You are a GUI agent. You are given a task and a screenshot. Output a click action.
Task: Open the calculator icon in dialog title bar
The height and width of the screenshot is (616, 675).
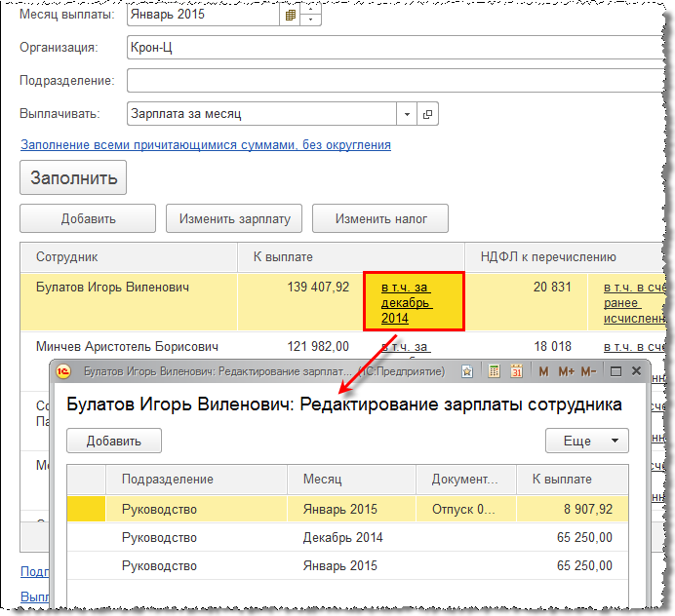coord(495,371)
